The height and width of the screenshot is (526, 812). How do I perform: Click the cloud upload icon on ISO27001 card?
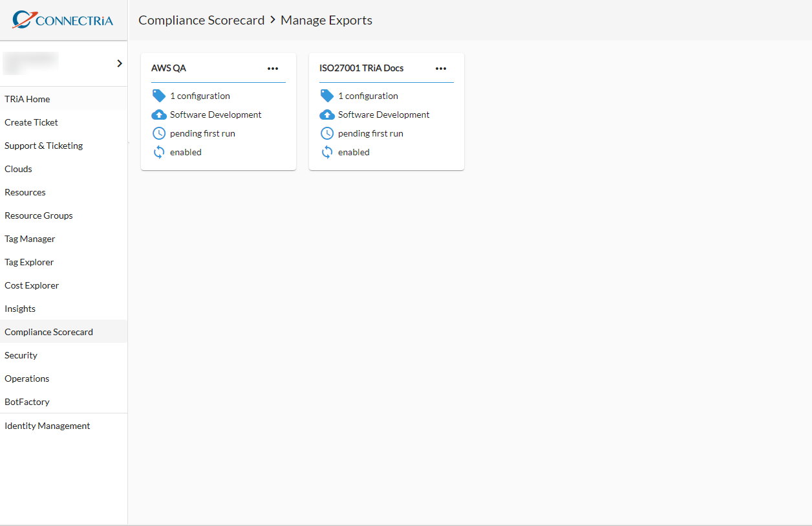[x=327, y=115]
